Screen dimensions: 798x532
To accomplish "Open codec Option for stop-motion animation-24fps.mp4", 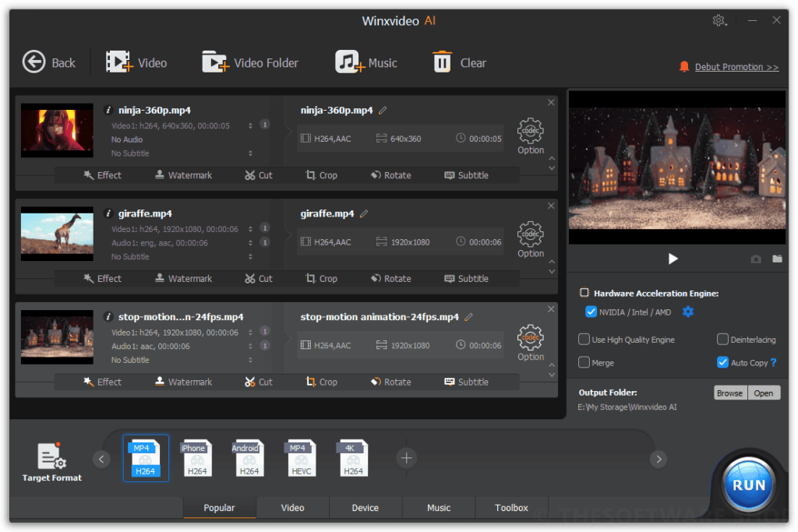I will pyautogui.click(x=530, y=342).
